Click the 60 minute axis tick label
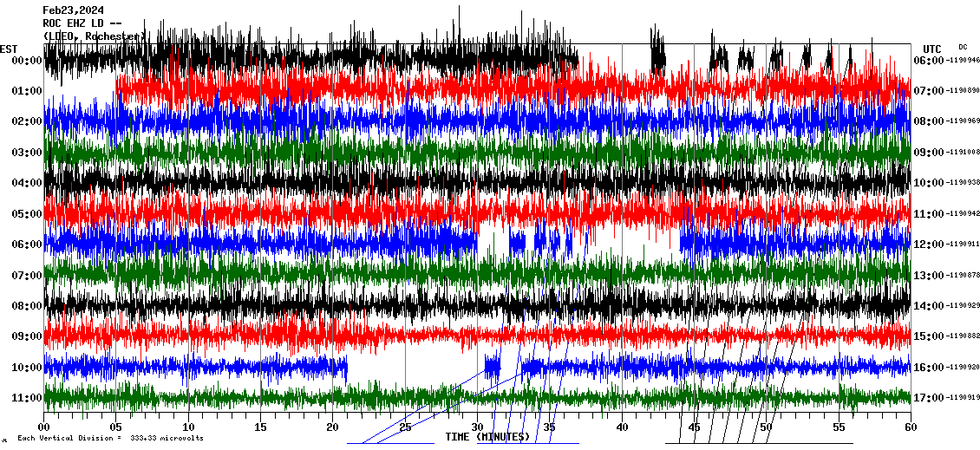 [x=911, y=427]
